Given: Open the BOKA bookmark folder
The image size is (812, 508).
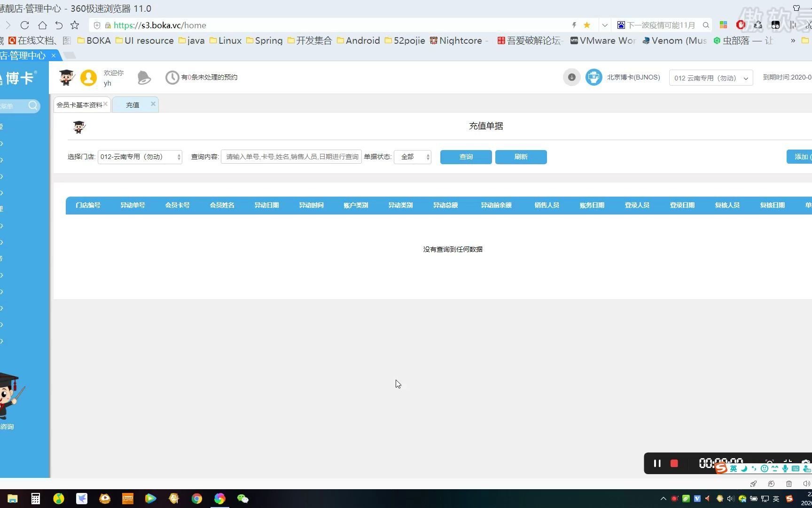Looking at the screenshot, I should point(94,41).
